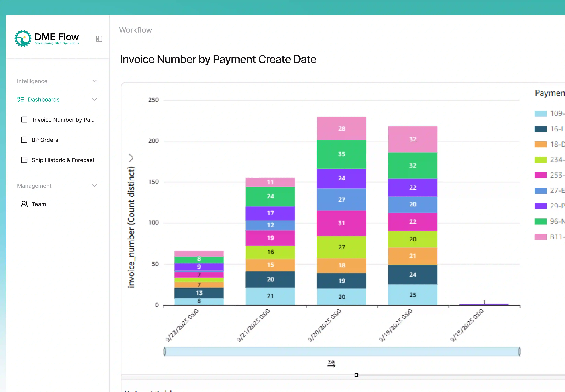Click the dark blue 13 segment in 9/22/2025 bar
565x392 pixels.
(x=199, y=293)
